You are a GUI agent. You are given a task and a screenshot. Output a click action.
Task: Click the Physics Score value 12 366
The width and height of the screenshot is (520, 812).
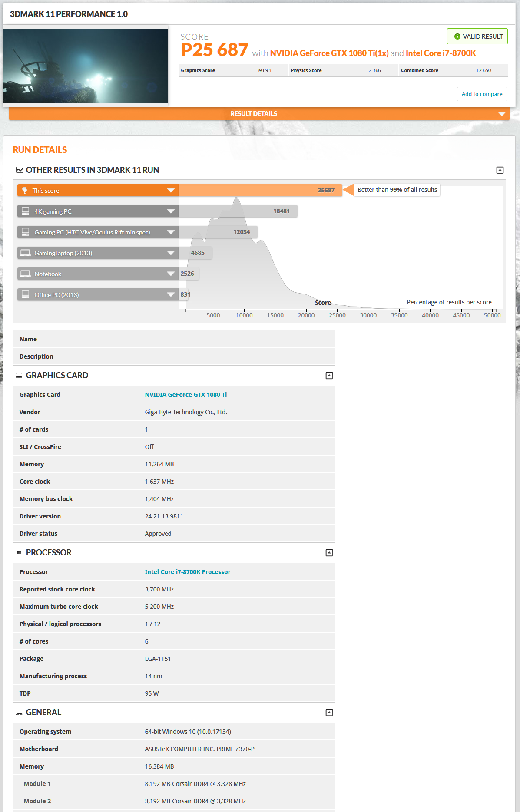pyautogui.click(x=373, y=70)
